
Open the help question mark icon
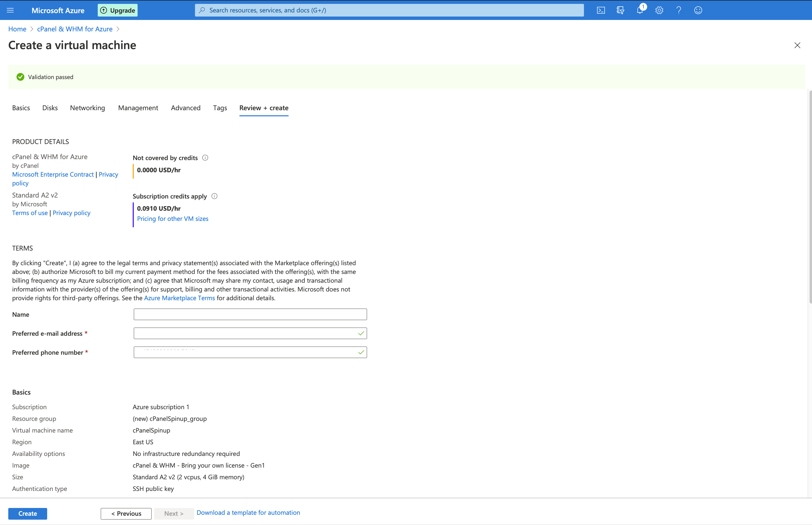pos(679,10)
